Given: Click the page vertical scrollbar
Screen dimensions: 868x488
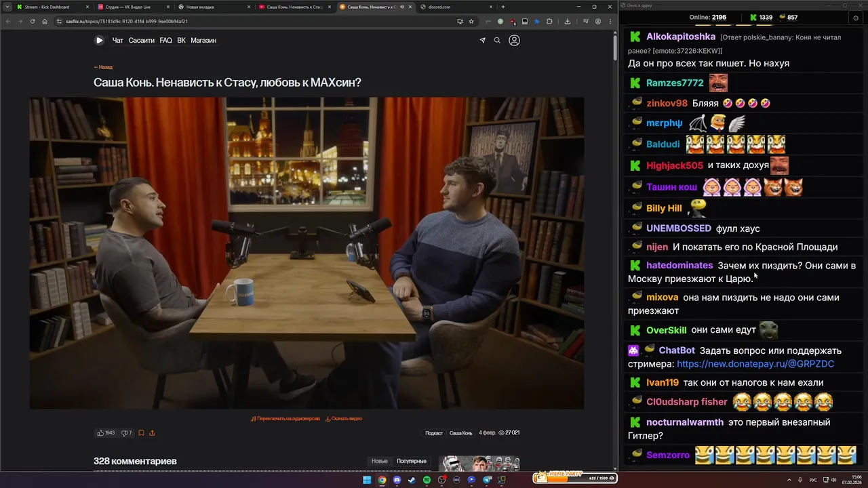Looking at the screenshot, I should pos(614,47).
